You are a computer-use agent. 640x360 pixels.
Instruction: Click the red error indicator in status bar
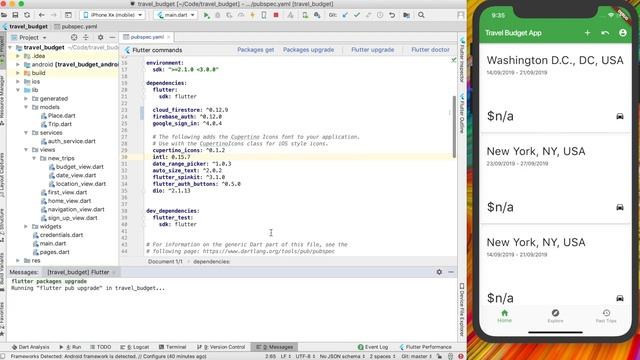tap(461, 356)
